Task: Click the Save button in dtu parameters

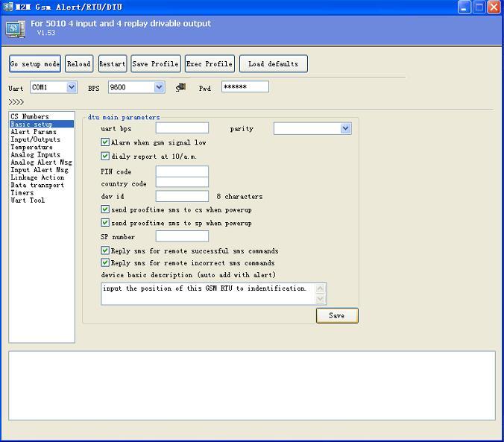Action: [x=337, y=315]
